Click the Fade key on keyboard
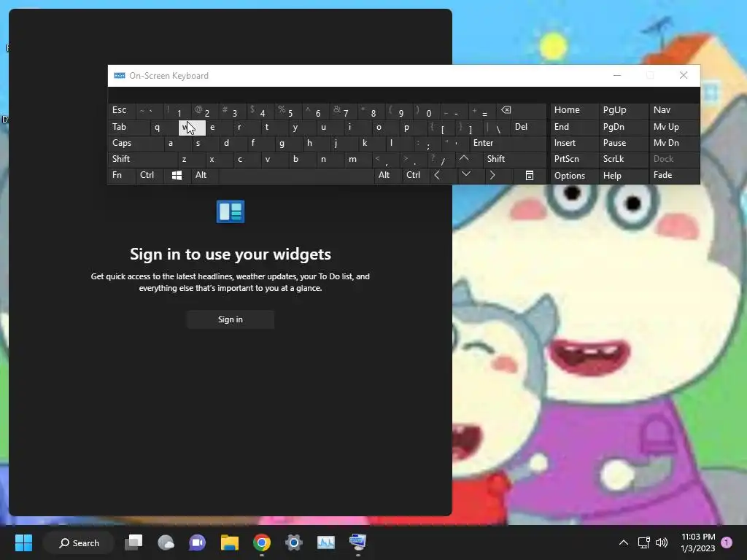The height and width of the screenshot is (560, 747). point(675,175)
